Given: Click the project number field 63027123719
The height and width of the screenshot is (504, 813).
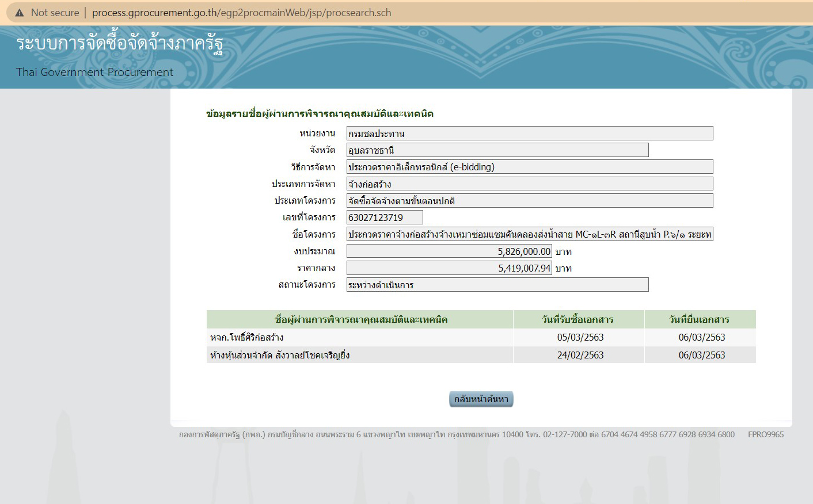Looking at the screenshot, I should (x=383, y=217).
